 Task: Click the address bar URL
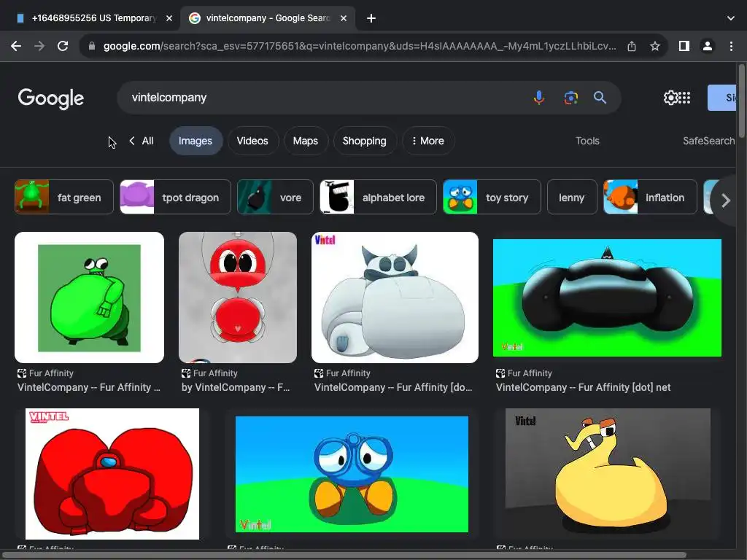coord(360,46)
